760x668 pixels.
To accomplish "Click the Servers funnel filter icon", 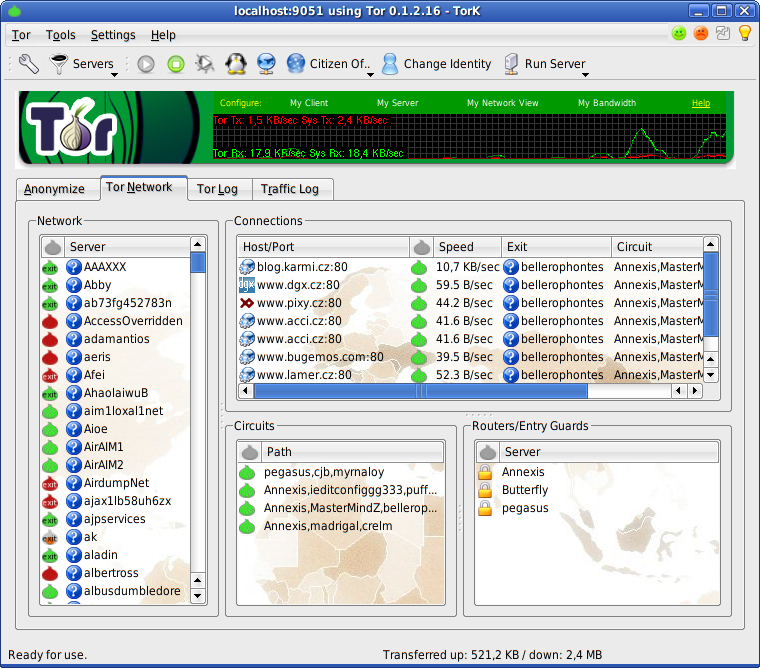I will tap(59, 64).
